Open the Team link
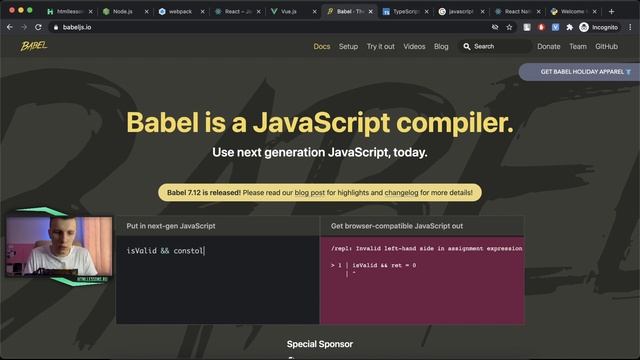640x360 pixels. coord(578,47)
